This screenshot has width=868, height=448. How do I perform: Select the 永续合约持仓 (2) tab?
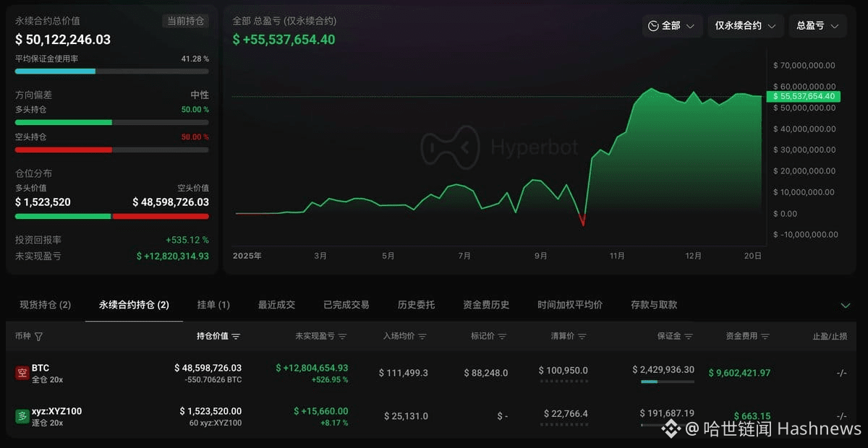click(x=134, y=305)
